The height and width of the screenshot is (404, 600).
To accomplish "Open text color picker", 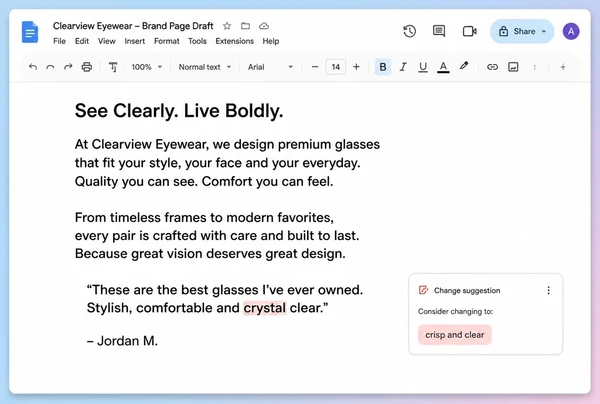I will tap(443, 67).
